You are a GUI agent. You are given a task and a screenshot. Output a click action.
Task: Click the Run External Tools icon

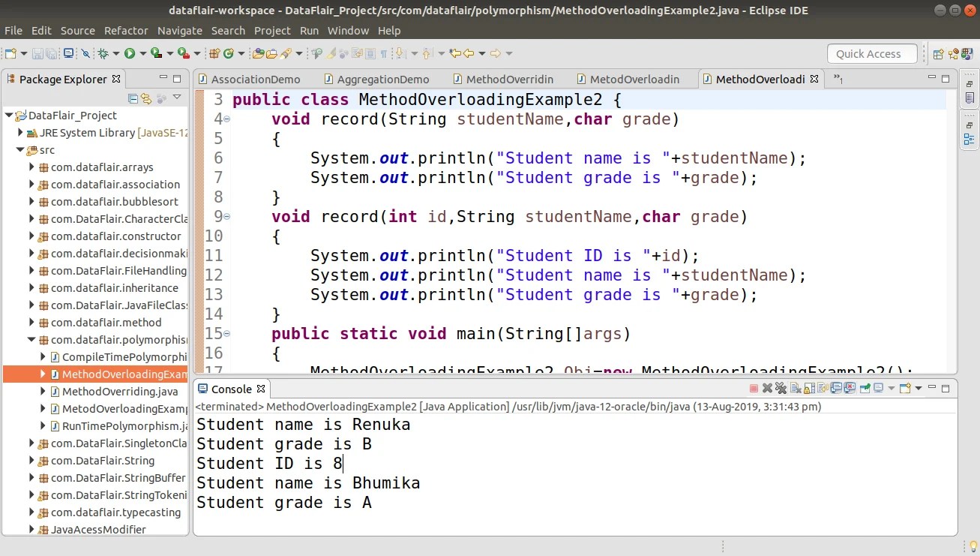[183, 53]
